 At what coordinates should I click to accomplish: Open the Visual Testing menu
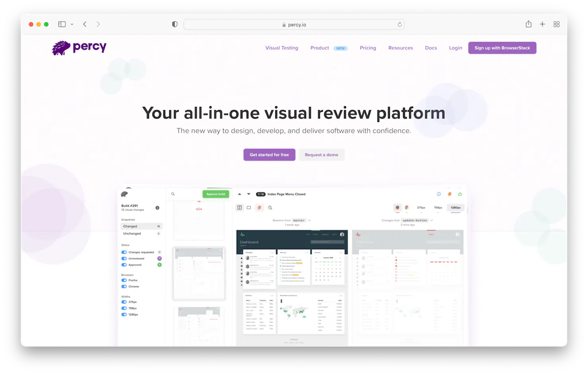pos(282,48)
